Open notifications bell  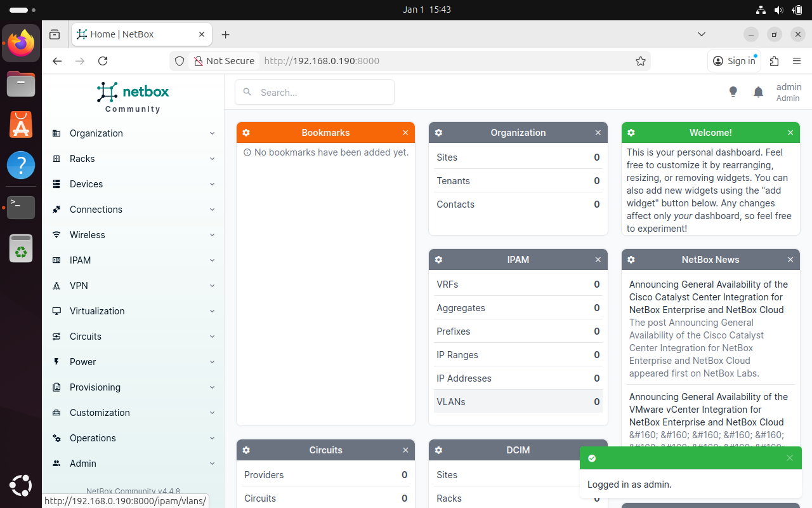(758, 92)
